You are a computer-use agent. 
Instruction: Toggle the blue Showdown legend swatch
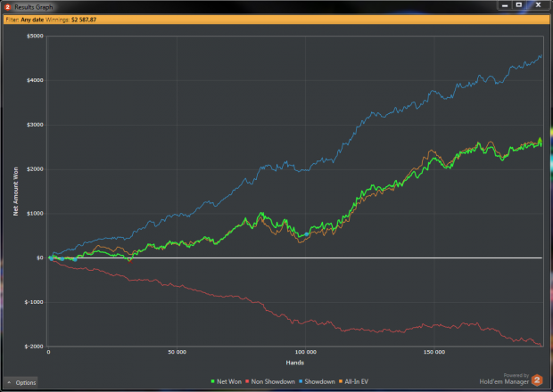[301, 381]
